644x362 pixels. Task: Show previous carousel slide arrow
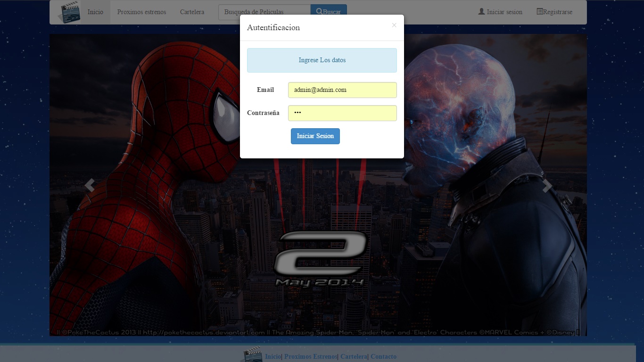click(x=90, y=185)
